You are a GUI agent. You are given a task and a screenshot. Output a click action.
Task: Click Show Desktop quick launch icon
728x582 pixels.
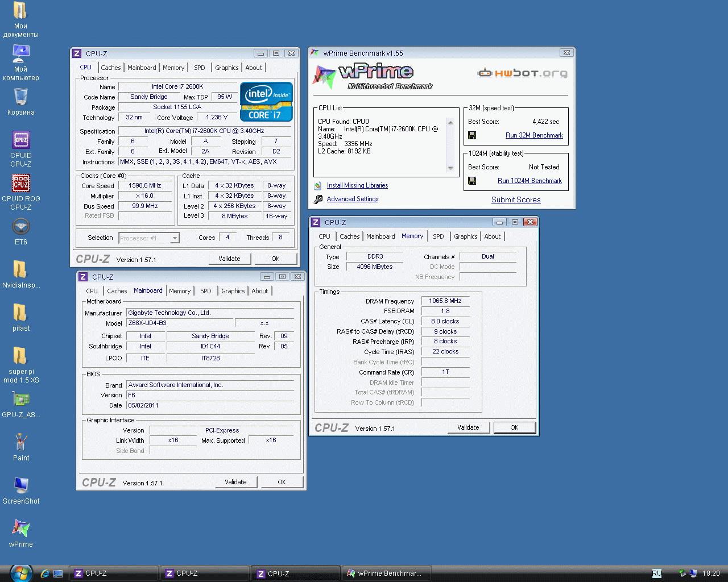[58, 573]
